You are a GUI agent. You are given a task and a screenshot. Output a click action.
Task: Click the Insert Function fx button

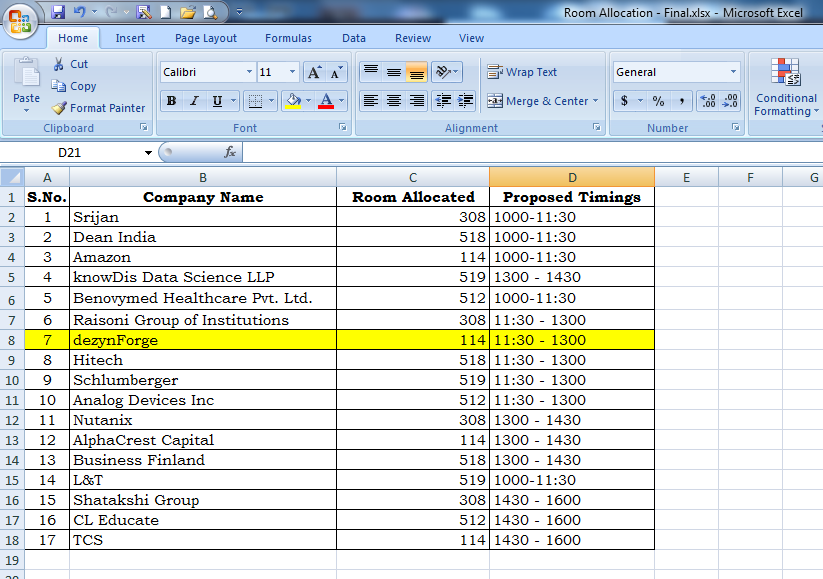point(229,153)
